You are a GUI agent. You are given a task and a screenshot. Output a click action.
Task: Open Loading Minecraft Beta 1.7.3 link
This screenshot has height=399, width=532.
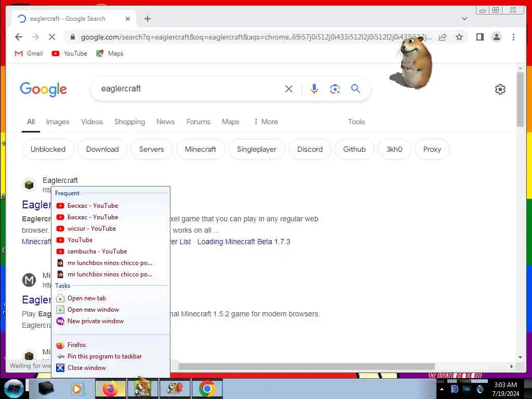(244, 242)
